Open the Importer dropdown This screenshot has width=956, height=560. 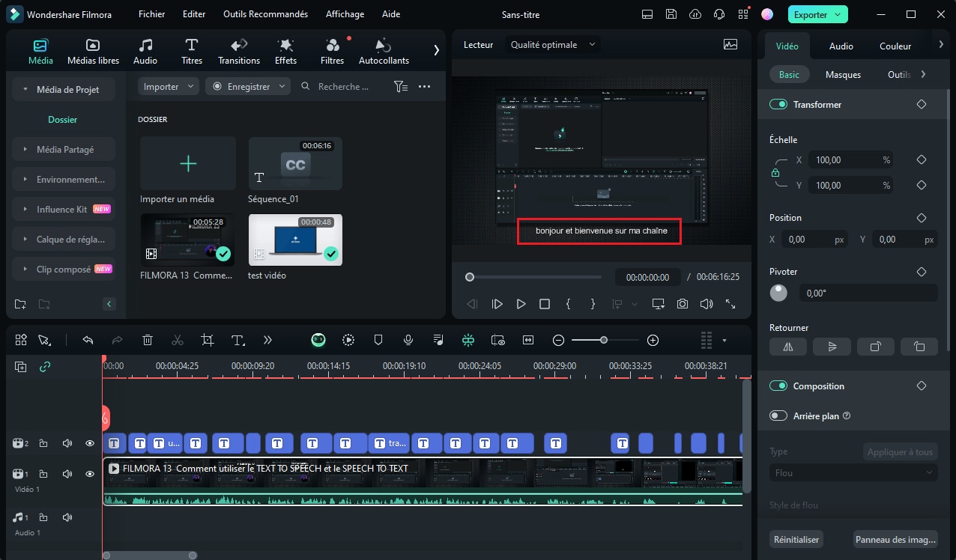click(169, 87)
